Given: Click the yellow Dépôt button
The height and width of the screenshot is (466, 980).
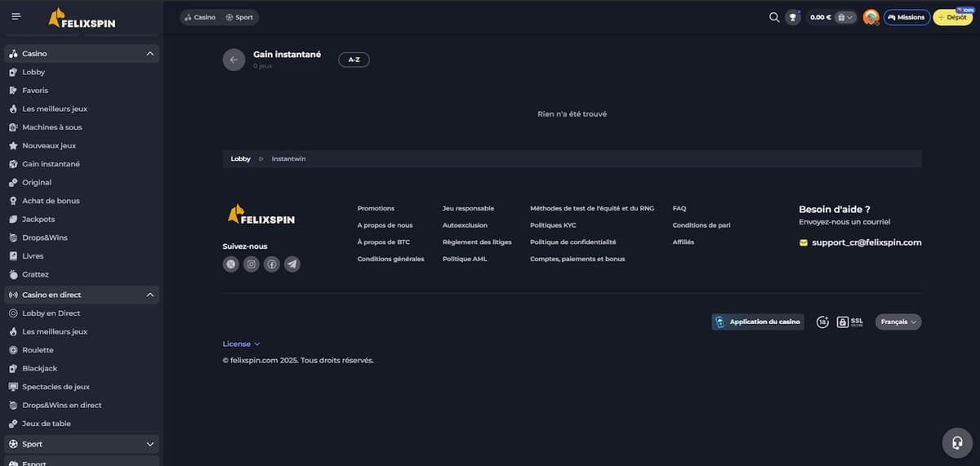Looking at the screenshot, I should pyautogui.click(x=952, y=17).
